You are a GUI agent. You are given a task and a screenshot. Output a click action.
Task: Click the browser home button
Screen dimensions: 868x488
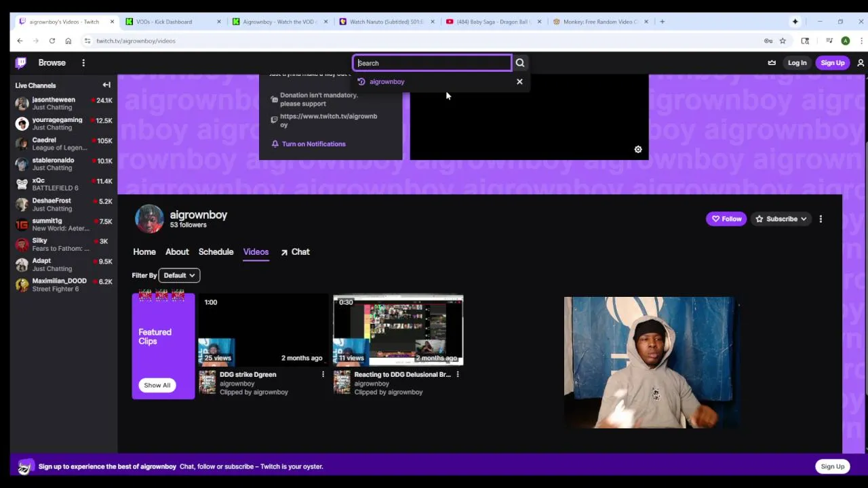click(68, 41)
